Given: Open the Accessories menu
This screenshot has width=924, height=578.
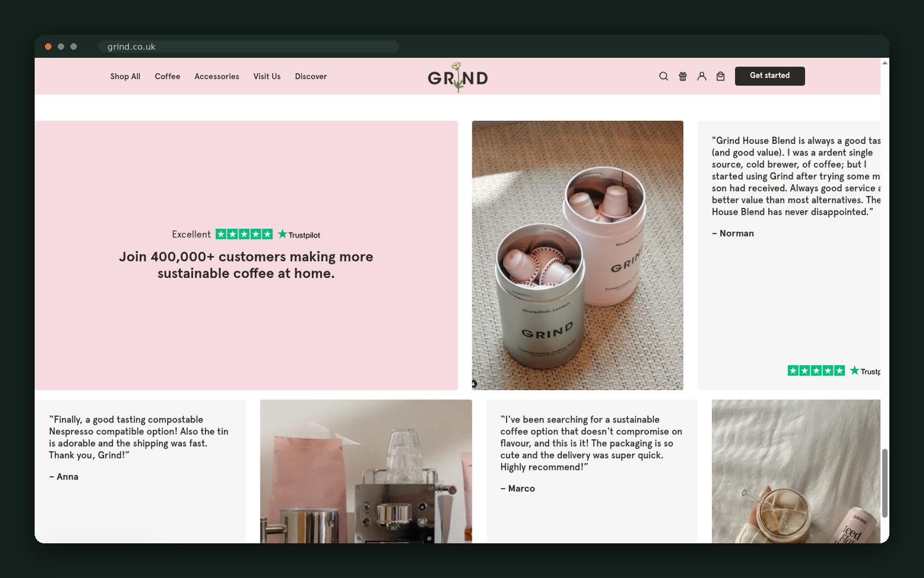Looking at the screenshot, I should tap(217, 76).
